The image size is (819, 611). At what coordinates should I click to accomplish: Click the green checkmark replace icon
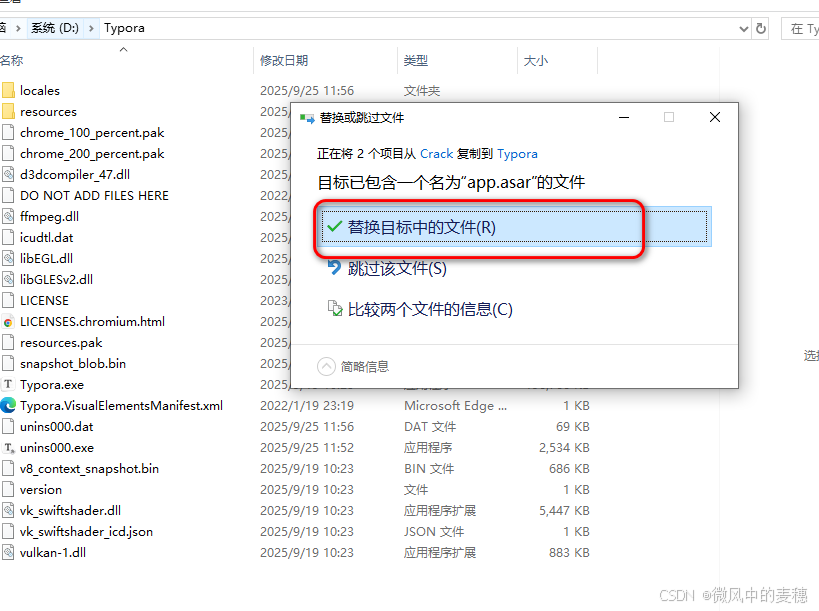(x=334, y=227)
